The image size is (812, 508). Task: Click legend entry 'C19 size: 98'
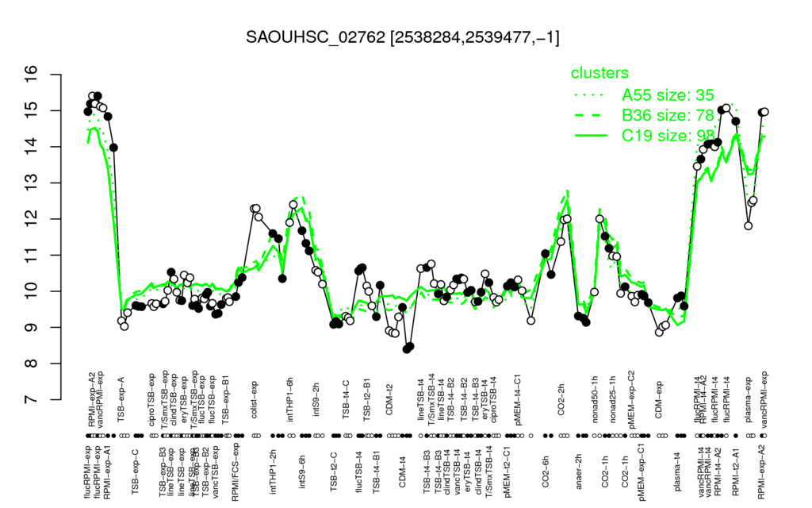[668, 135]
